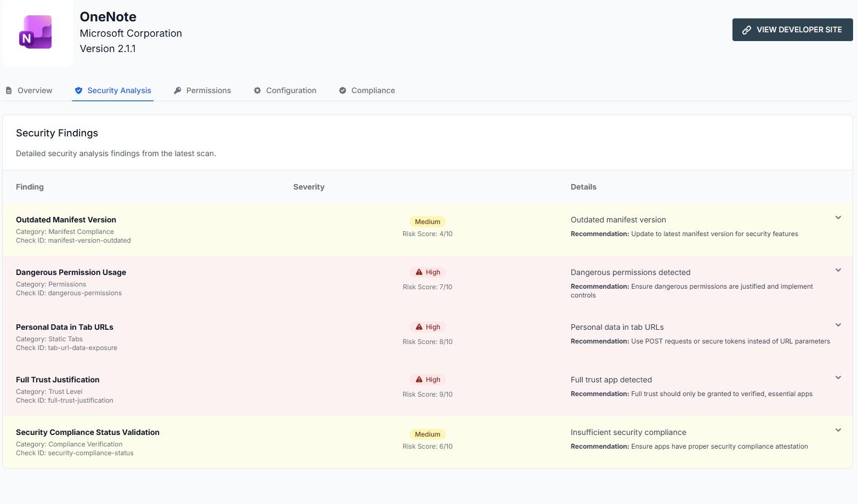Click the link icon on View Developer Site
858x504 pixels.
pos(746,30)
